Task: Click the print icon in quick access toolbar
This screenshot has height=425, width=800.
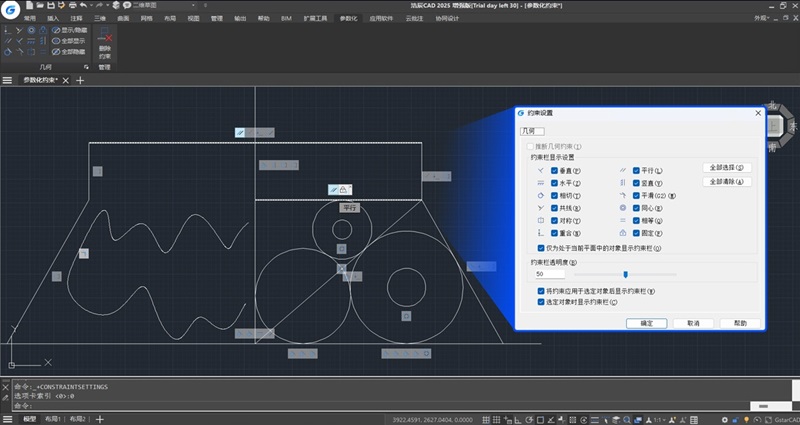Action: click(74, 6)
